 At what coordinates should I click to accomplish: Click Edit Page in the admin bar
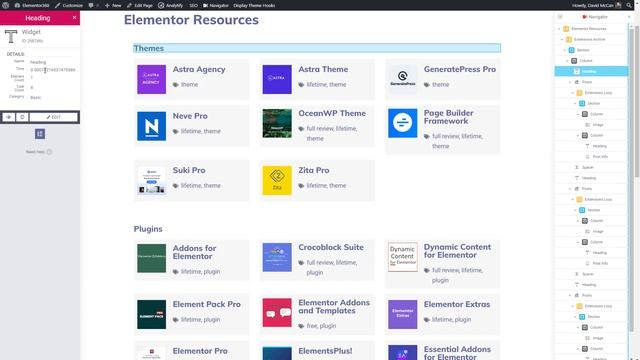[140, 5]
